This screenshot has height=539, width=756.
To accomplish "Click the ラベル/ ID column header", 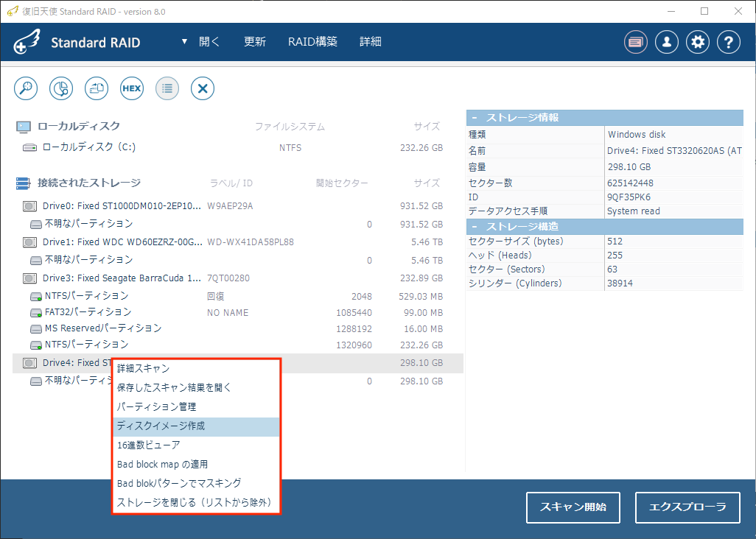I will [x=231, y=183].
